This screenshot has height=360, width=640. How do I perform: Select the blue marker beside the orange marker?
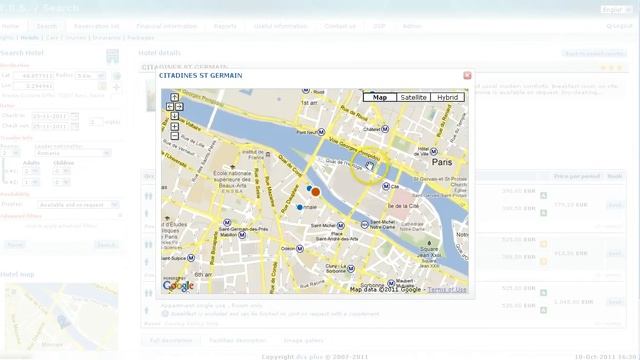309,188
